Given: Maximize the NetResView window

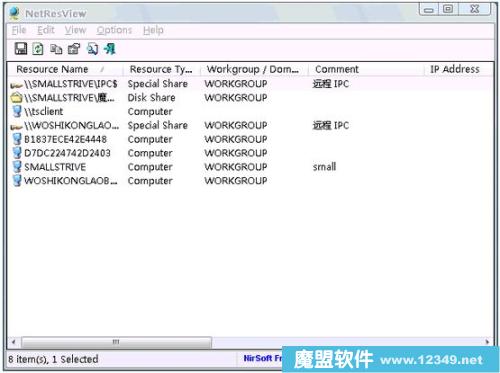Looking at the screenshot, I should pyautogui.click(x=448, y=9).
